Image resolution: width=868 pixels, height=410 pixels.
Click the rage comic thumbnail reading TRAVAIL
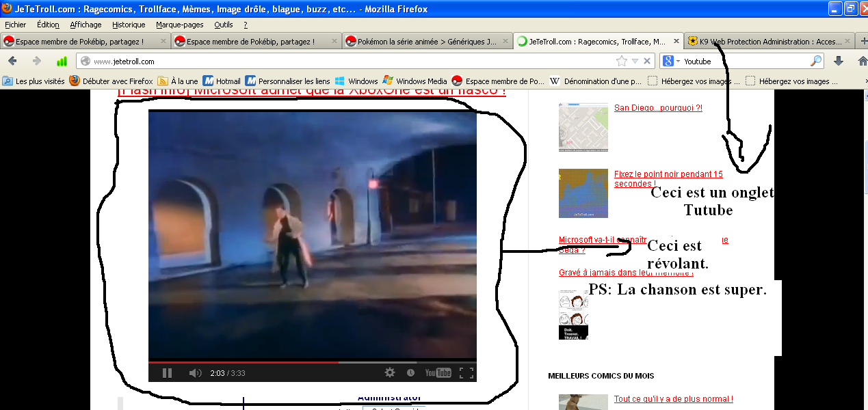573,314
